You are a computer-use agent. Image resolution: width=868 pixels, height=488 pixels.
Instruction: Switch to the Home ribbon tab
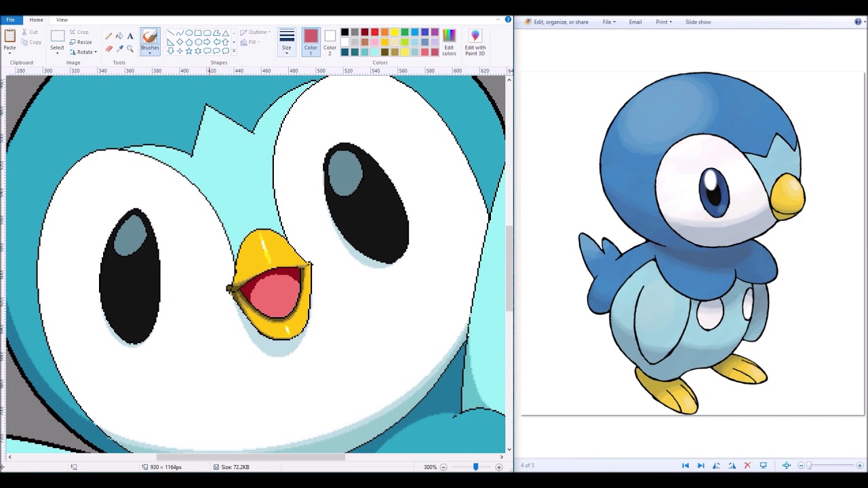point(36,20)
